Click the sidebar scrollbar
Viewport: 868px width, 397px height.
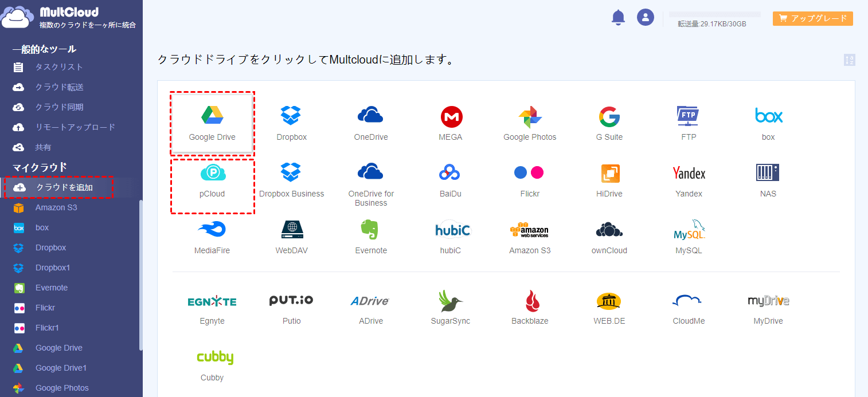pyautogui.click(x=141, y=275)
